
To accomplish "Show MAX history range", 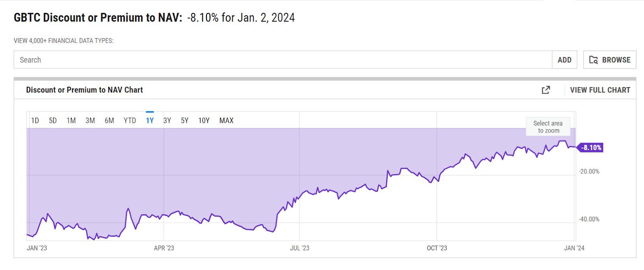I will click(226, 121).
